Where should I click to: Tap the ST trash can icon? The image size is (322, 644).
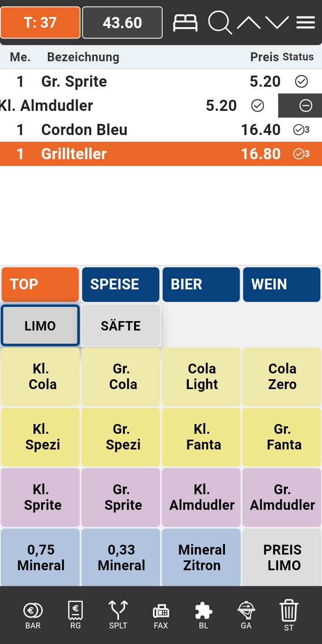pyautogui.click(x=288, y=615)
